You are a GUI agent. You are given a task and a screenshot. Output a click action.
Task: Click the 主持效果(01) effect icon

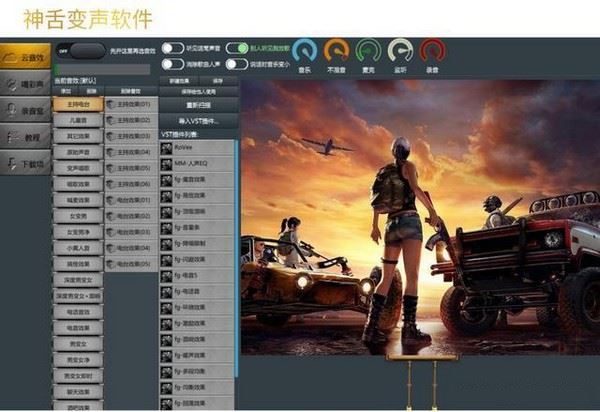click(x=111, y=103)
